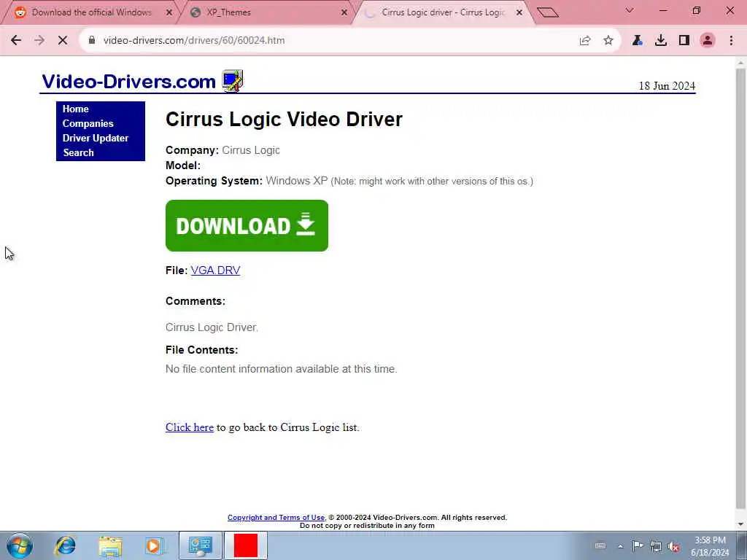
Task: Open Windows Explorer folder taskbar icon
Action: pyautogui.click(x=111, y=545)
